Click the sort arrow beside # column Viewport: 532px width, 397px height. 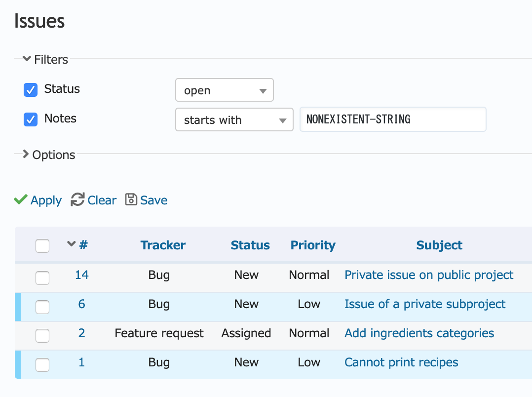click(x=71, y=244)
